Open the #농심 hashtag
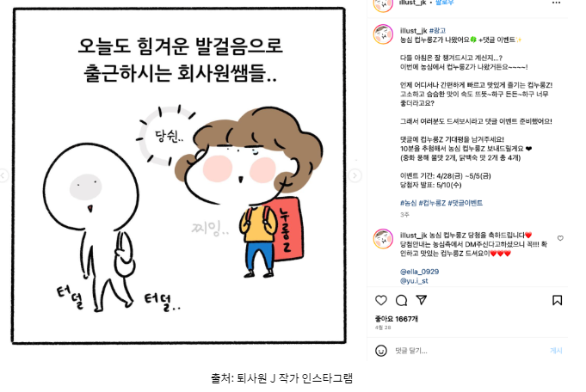 pyautogui.click(x=408, y=203)
